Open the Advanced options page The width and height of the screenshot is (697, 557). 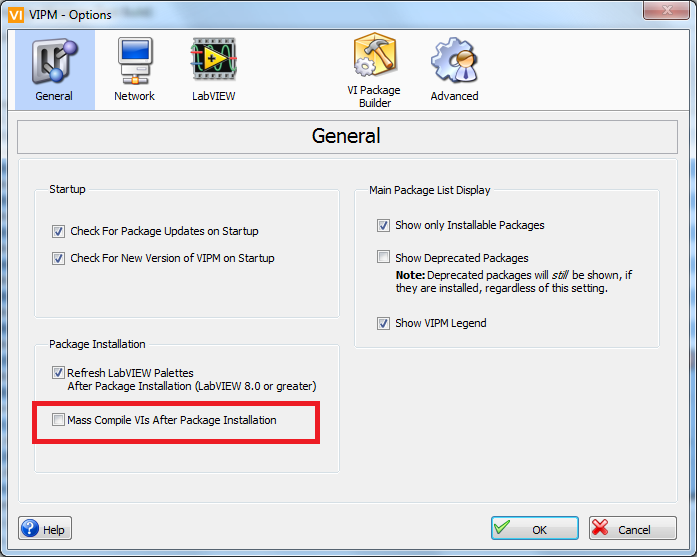tap(454, 70)
